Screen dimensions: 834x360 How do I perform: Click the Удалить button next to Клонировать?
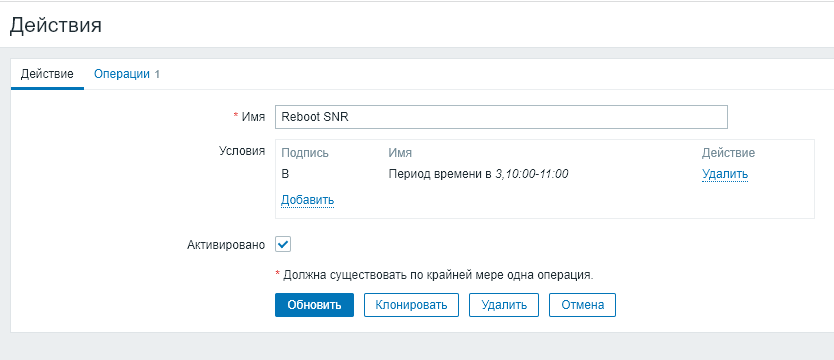(504, 305)
